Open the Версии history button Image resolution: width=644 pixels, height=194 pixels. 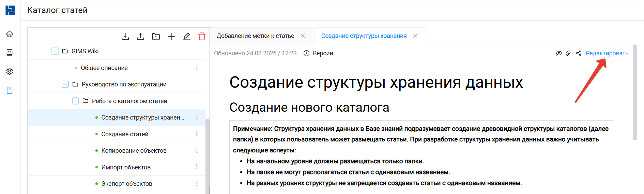pos(318,53)
